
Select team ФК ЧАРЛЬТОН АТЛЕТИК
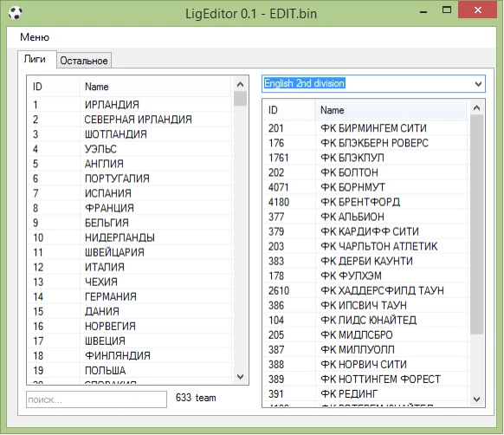pyautogui.click(x=365, y=246)
